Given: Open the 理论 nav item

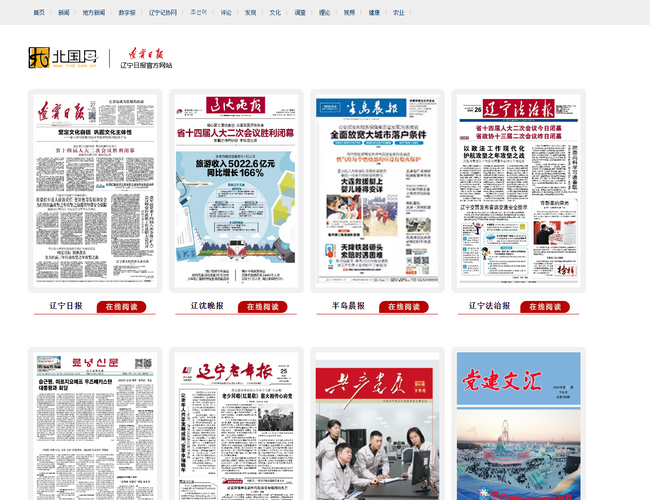Looking at the screenshot, I should point(325,12).
